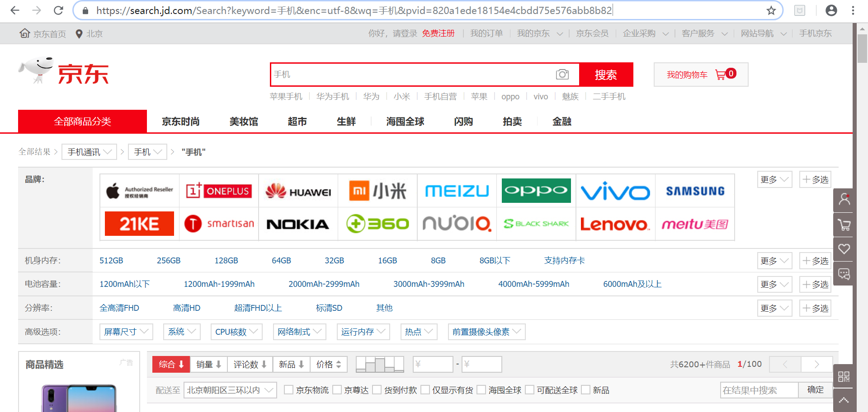Click the JD dog logo

pos(37,70)
